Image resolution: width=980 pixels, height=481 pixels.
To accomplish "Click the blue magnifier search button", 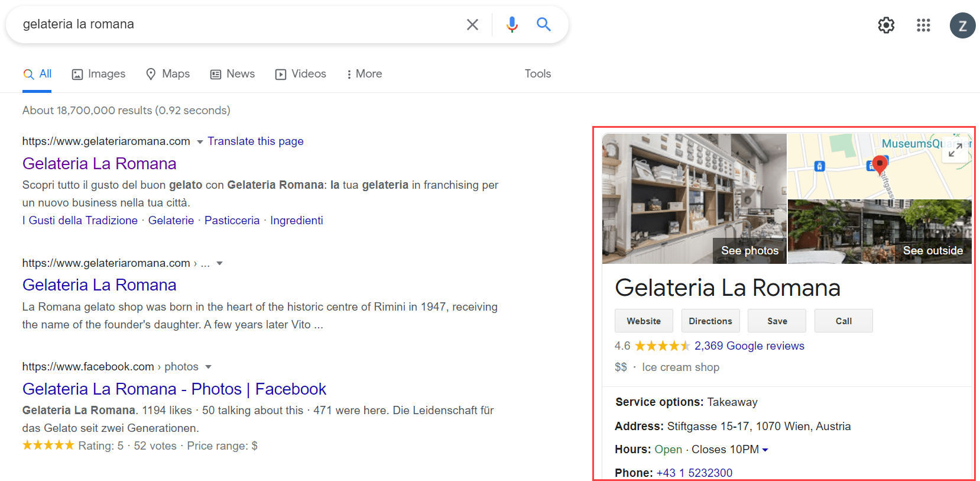I will (544, 24).
